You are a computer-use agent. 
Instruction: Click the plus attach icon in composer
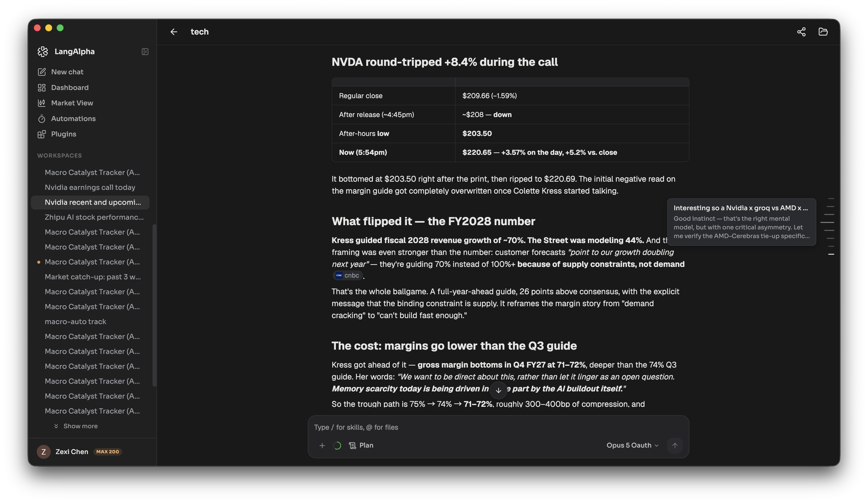[x=322, y=445]
